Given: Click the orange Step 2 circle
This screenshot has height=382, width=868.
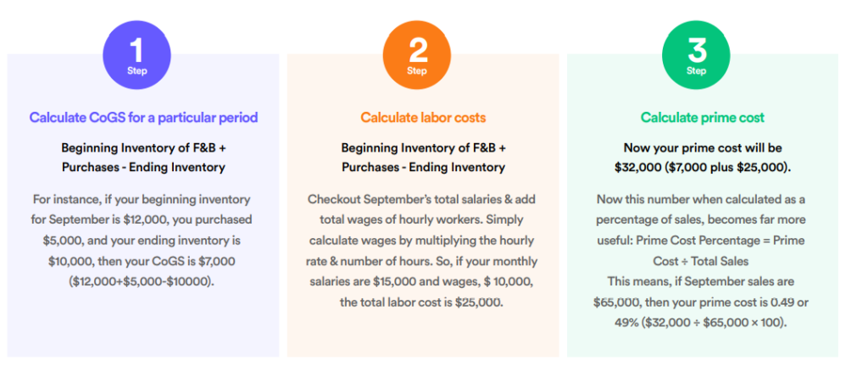Looking at the screenshot, I should pyautogui.click(x=417, y=54).
